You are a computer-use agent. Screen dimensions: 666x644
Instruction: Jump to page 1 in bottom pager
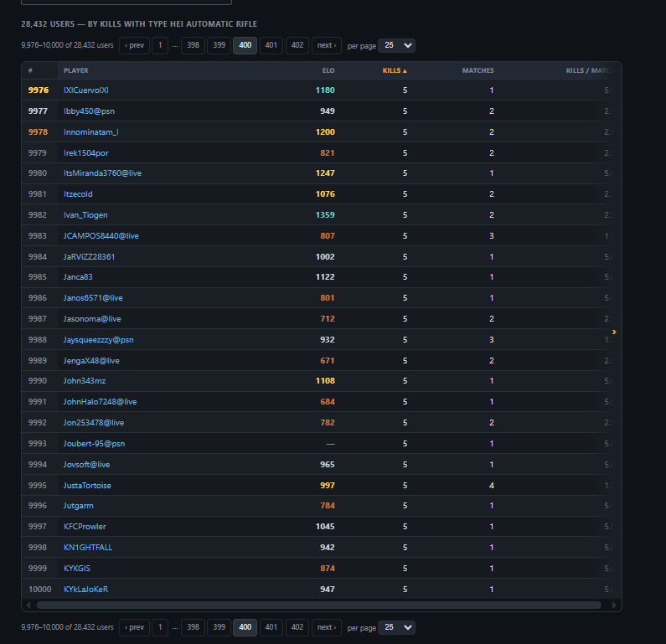click(160, 627)
